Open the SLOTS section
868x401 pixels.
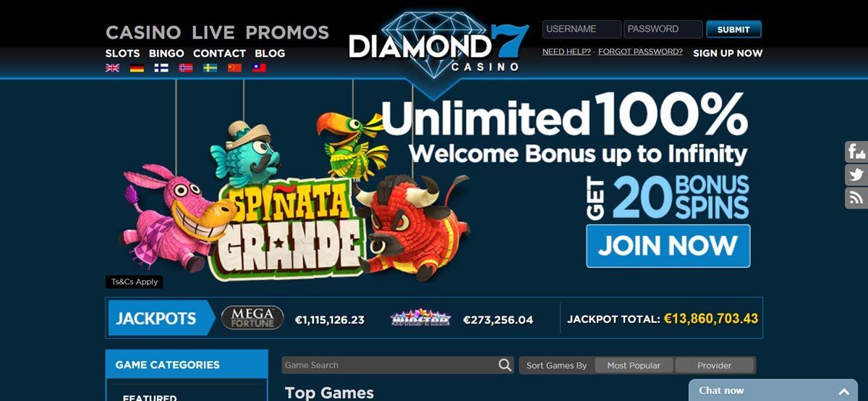[123, 54]
